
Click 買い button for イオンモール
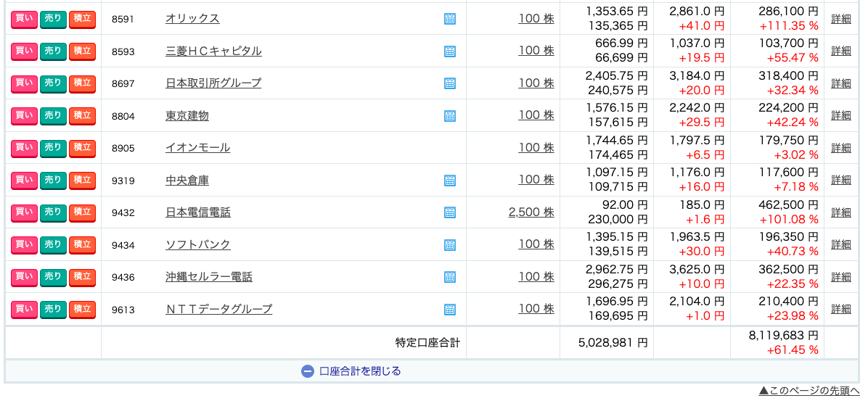(x=25, y=148)
